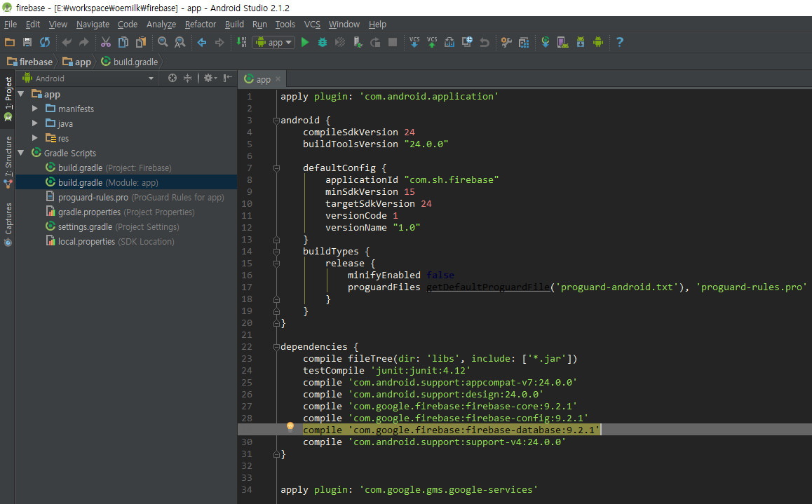
Task: Click the Stop square icon
Action: click(x=393, y=43)
